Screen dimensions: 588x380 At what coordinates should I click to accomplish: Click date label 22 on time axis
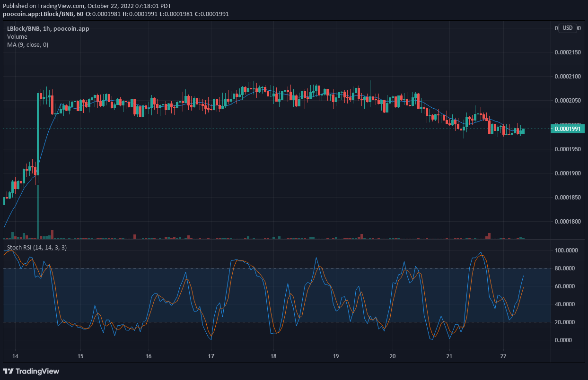503,356
